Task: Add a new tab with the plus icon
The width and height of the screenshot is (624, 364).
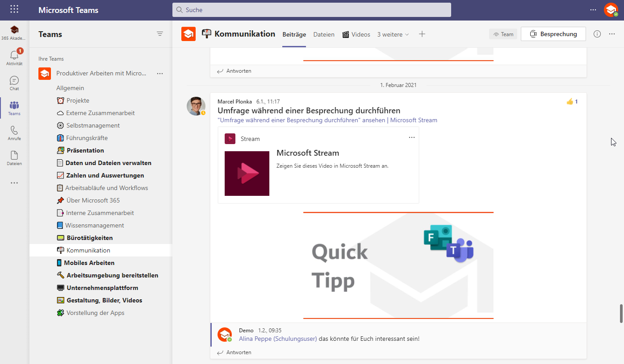Action: point(422,34)
